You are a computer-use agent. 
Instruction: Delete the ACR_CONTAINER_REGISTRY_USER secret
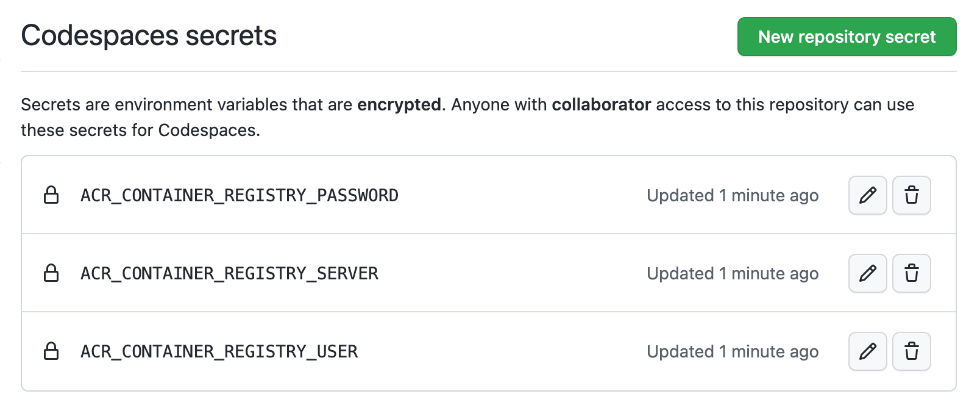(x=911, y=351)
